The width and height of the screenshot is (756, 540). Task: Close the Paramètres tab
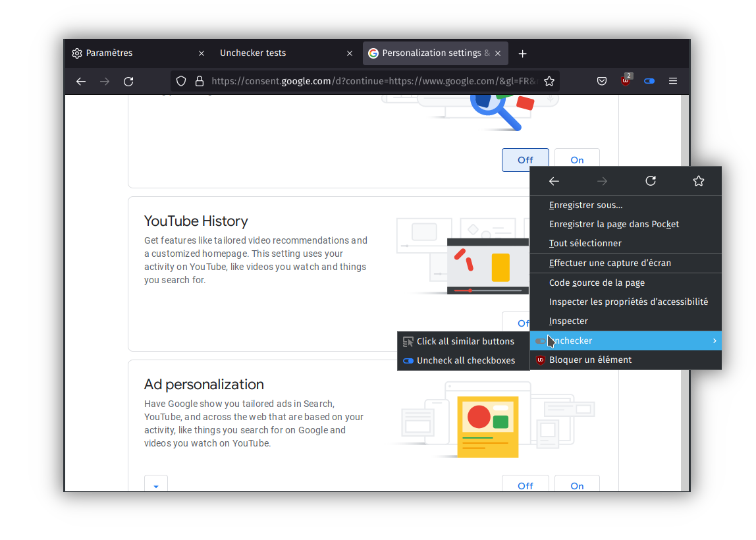(202, 53)
